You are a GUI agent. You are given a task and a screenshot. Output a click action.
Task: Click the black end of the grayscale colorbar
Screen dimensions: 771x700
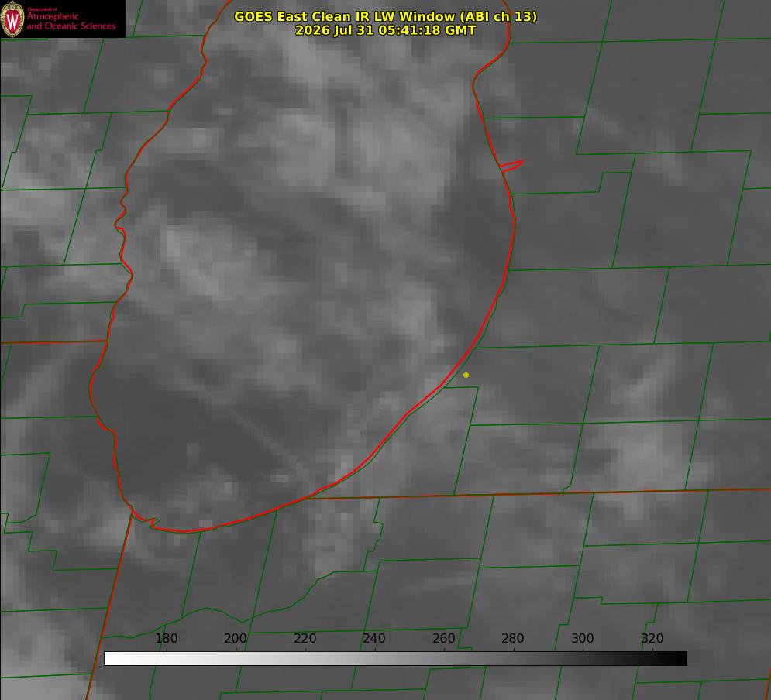tap(680, 659)
